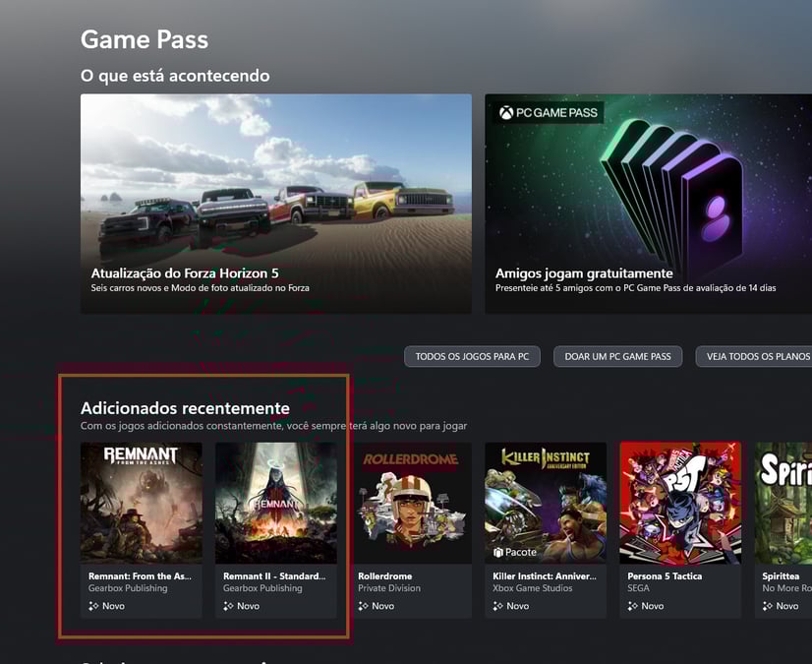812x664 pixels.
Task: Open Killer Instinct Anniversary cover art
Action: [x=546, y=503]
